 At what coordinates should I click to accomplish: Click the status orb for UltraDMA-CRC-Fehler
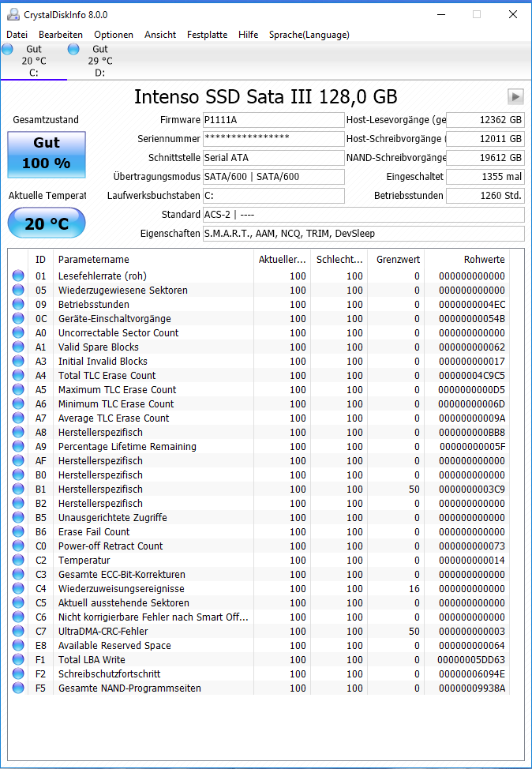click(x=18, y=632)
